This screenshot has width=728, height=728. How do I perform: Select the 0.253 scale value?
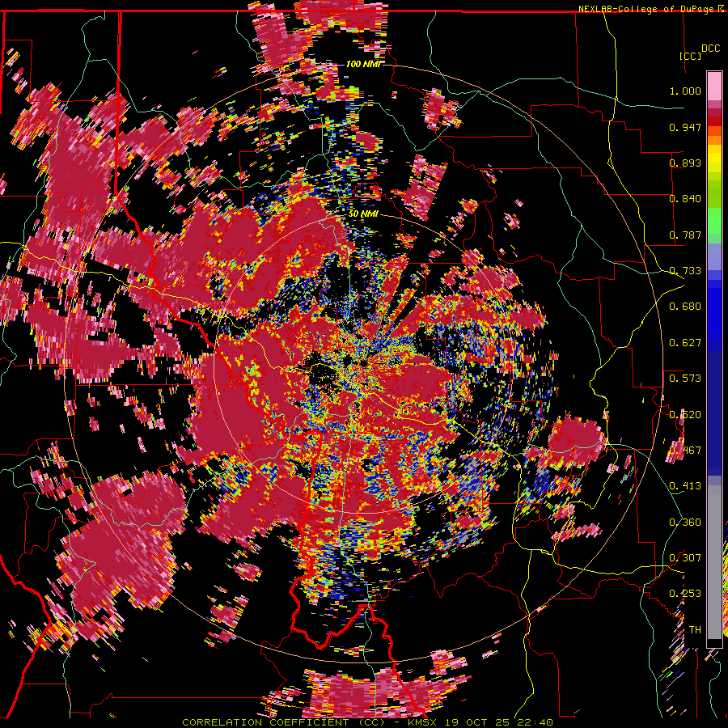click(685, 594)
